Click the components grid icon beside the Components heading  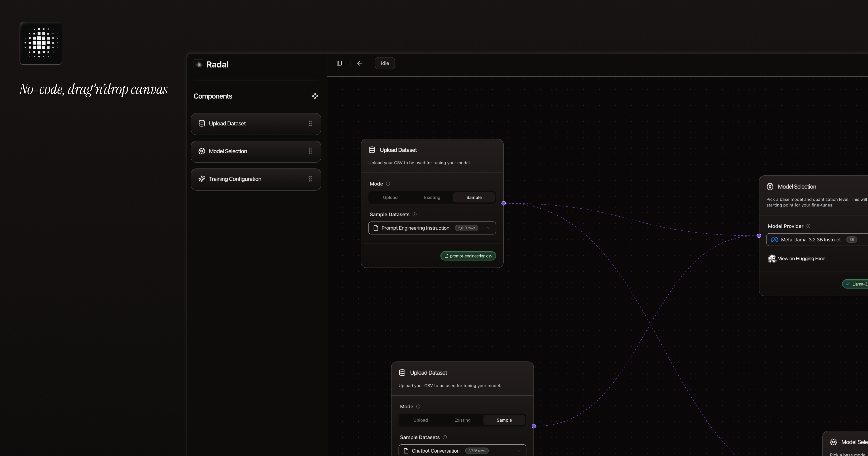coord(315,96)
